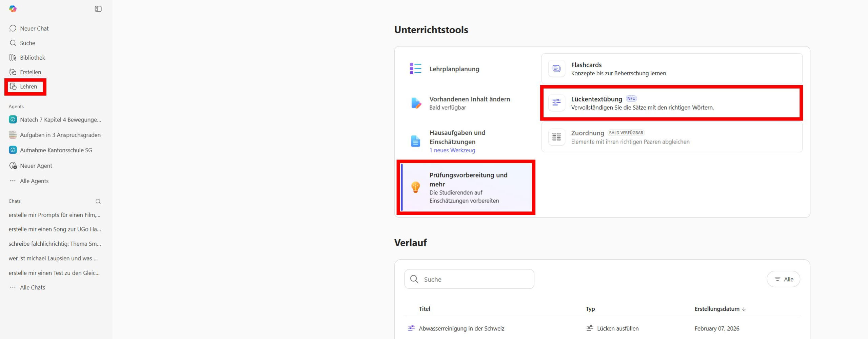The width and height of the screenshot is (868, 339).
Task: Select the Erstellen sidebar item
Action: tap(30, 72)
